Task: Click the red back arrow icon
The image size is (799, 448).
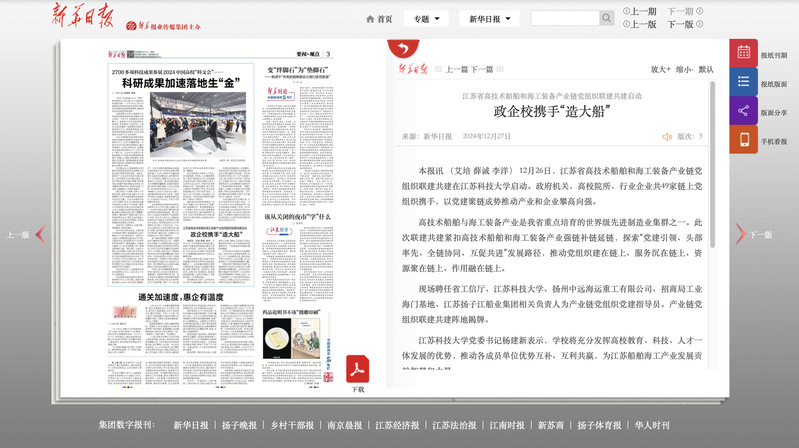Action: click(x=403, y=49)
